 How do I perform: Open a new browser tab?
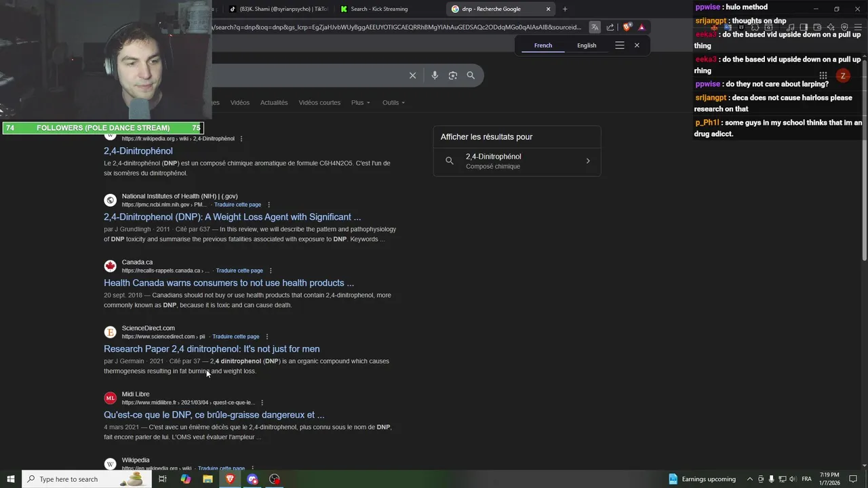tap(565, 9)
